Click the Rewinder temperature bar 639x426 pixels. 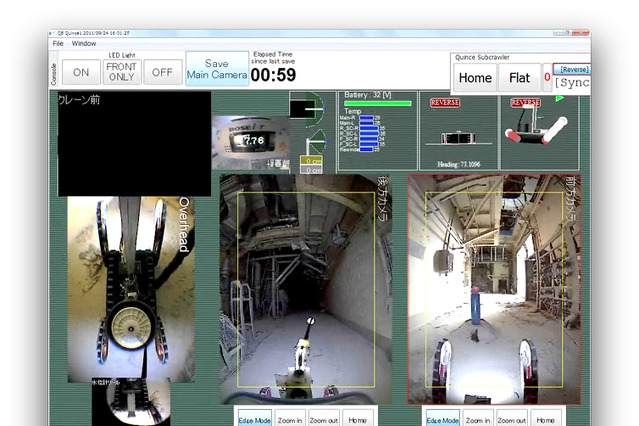point(366,150)
